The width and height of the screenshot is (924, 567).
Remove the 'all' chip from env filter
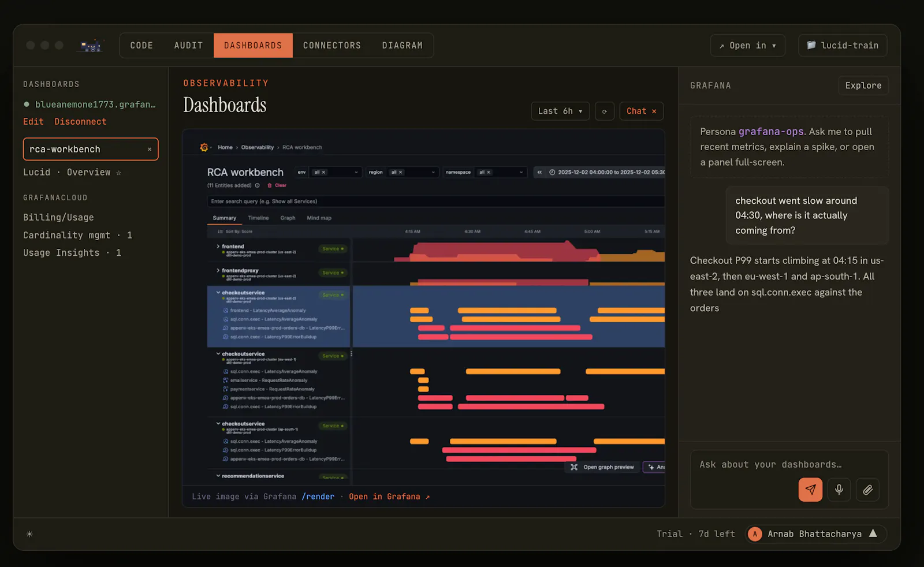coord(323,172)
